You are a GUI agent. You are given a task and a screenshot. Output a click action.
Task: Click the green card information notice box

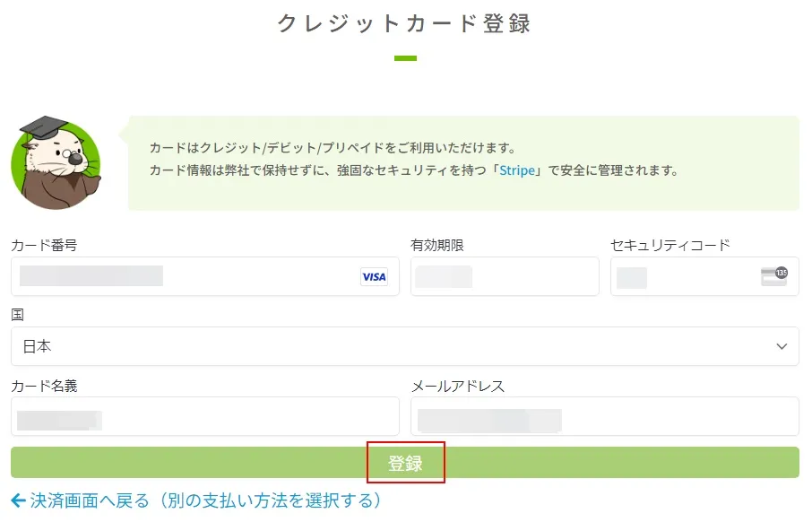(463, 162)
